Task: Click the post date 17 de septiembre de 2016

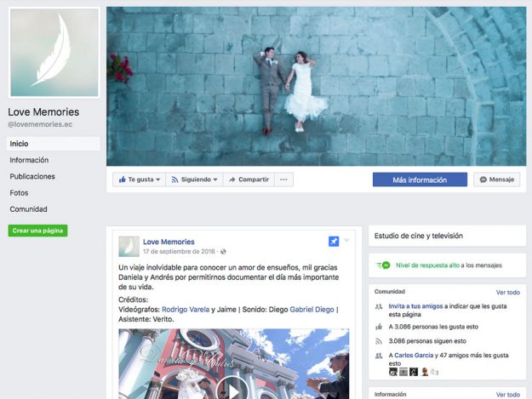Action: [x=179, y=252]
